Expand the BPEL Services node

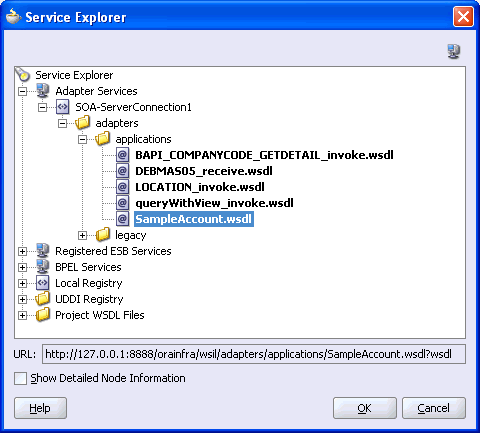(22, 267)
